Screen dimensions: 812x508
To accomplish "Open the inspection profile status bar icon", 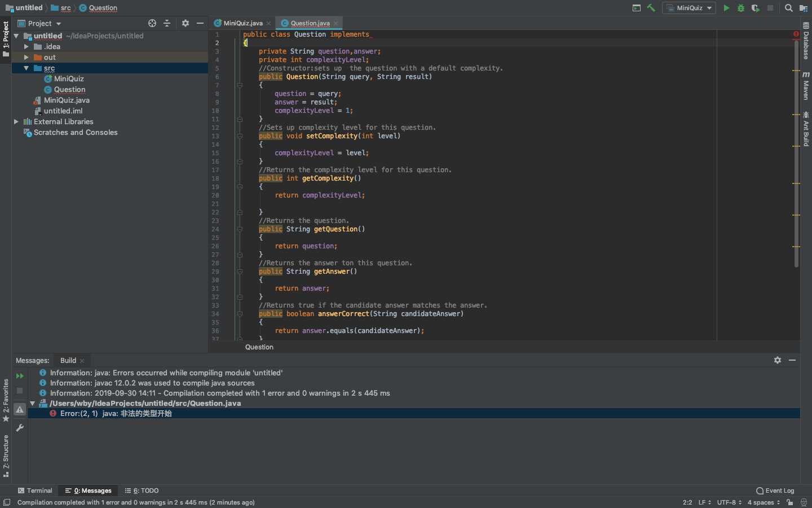I will (804, 502).
